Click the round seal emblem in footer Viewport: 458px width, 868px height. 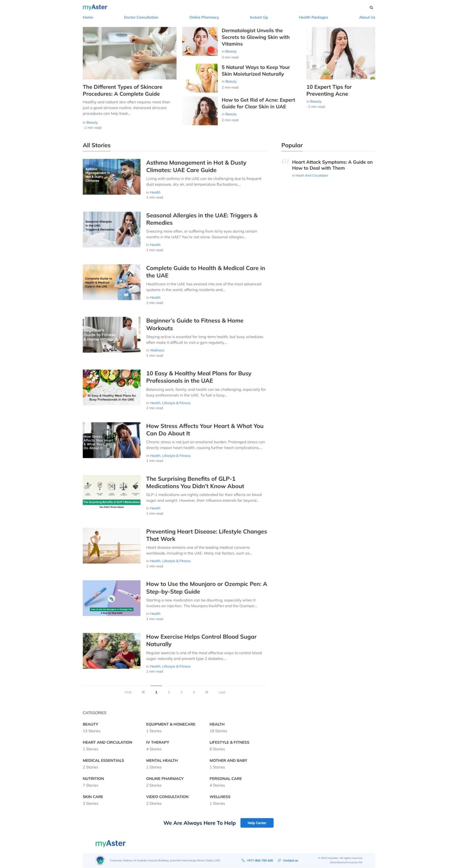100,860
